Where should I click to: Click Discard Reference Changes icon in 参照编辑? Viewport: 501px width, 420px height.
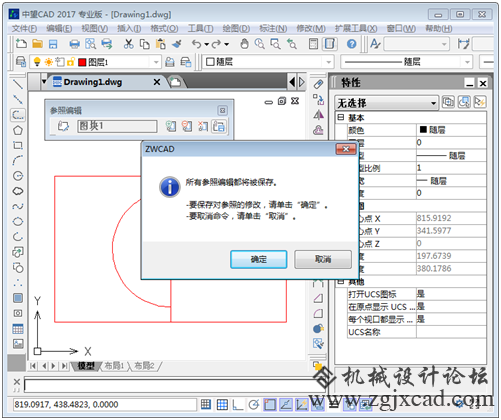[203, 126]
